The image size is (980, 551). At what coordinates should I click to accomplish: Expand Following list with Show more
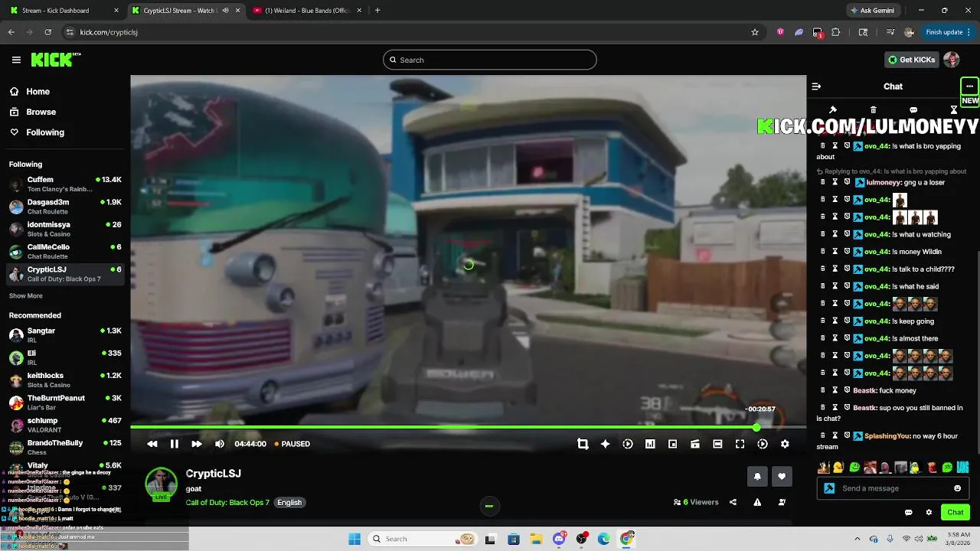(26, 296)
